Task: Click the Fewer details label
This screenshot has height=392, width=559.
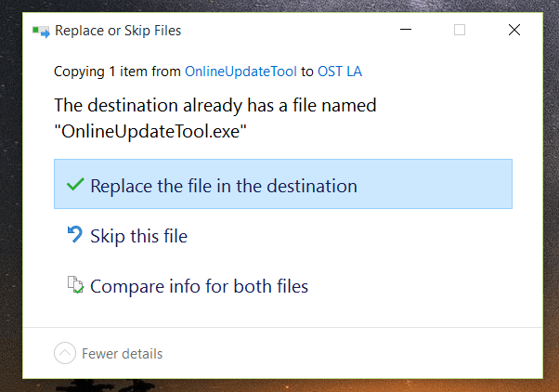Action: coord(123,354)
